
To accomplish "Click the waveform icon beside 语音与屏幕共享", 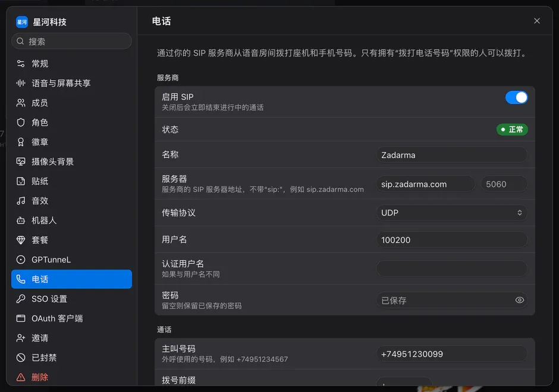I will tap(21, 83).
